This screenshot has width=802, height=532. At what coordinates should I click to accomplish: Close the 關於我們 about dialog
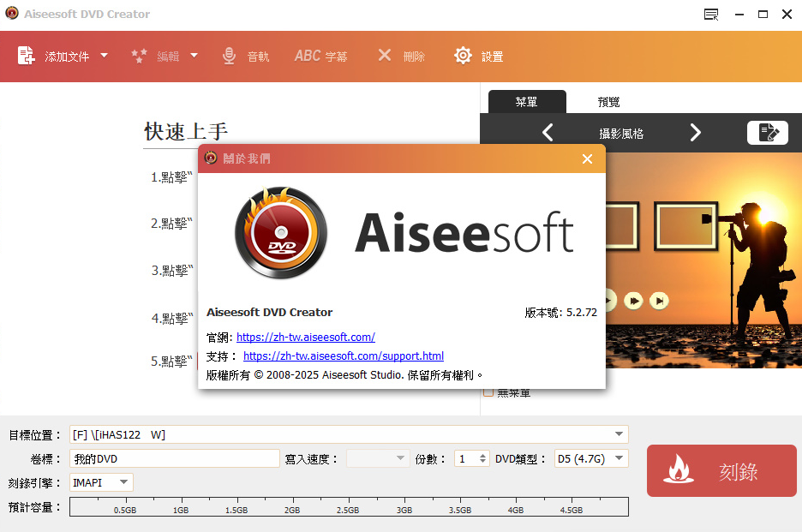point(587,159)
